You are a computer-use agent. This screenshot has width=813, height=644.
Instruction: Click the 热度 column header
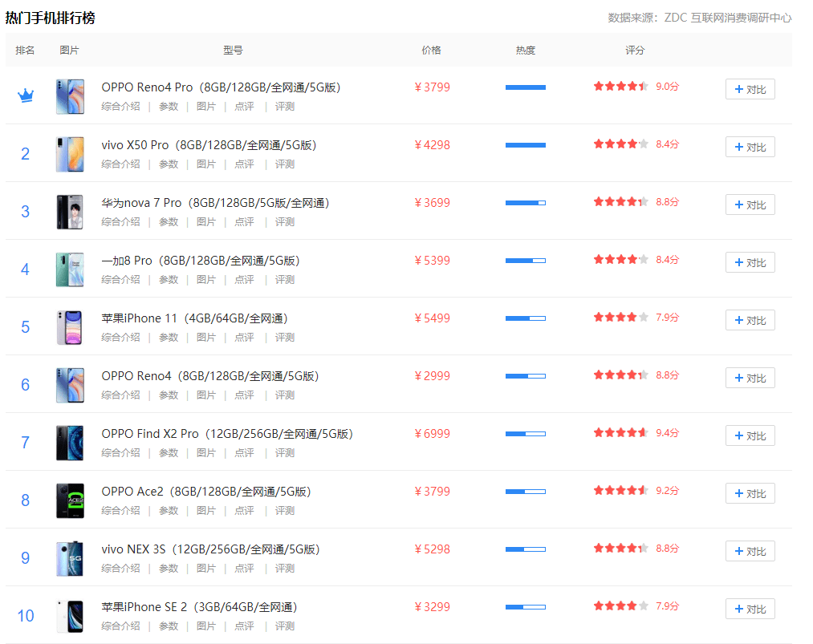pos(525,51)
